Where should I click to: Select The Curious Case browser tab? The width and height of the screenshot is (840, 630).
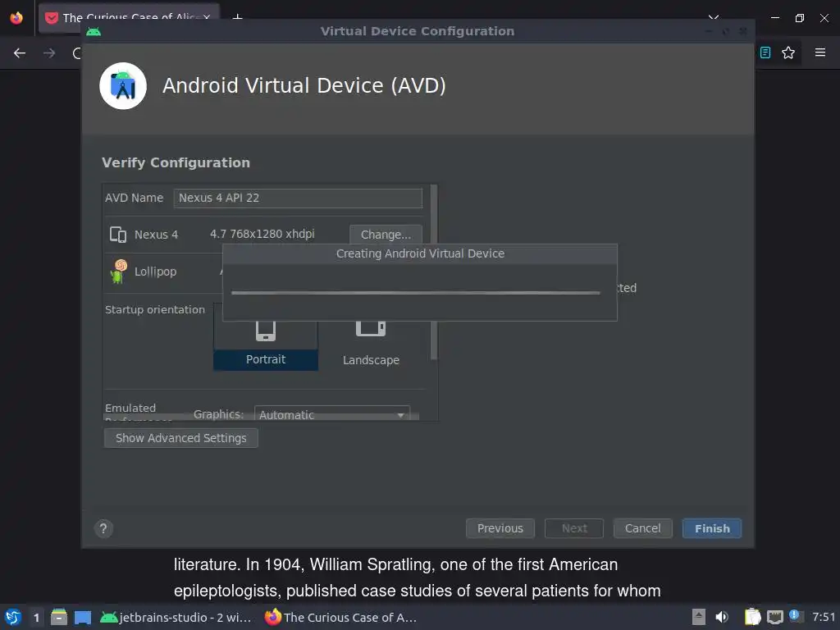click(x=129, y=18)
